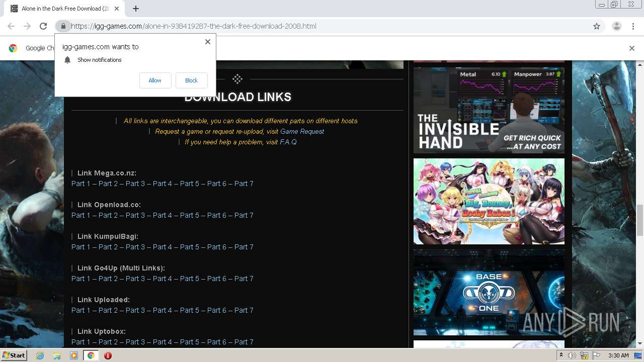Click scrollbar down arrow
644x362 pixels.
(x=639, y=343)
